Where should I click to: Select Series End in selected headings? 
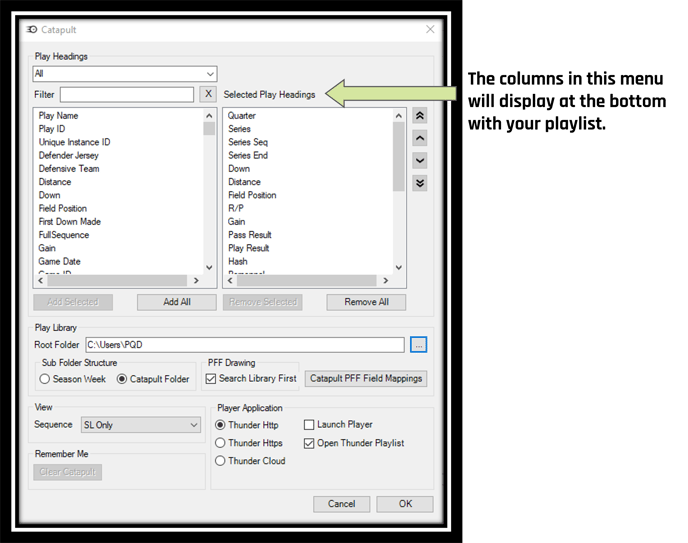[x=248, y=155]
